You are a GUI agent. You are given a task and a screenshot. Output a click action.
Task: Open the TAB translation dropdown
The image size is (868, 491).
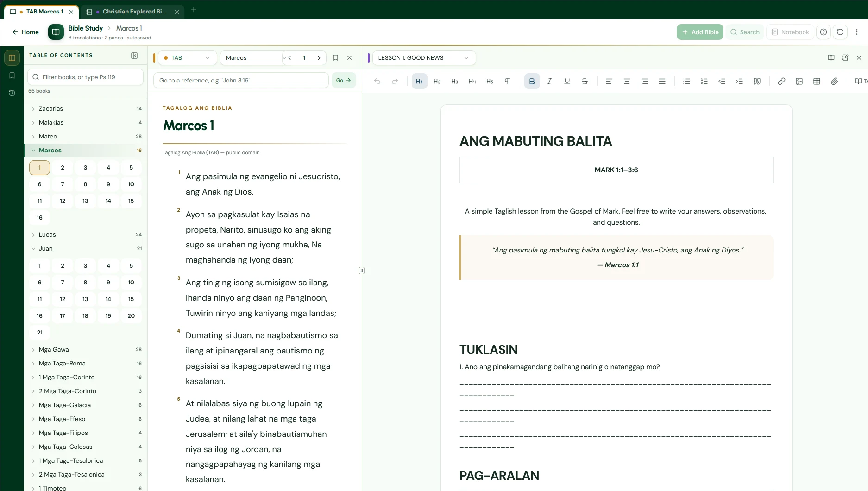click(x=187, y=57)
